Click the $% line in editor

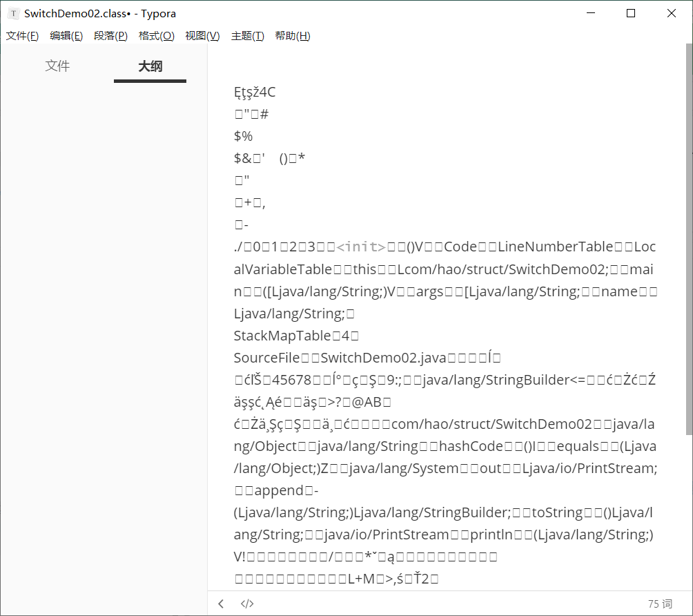(x=243, y=136)
